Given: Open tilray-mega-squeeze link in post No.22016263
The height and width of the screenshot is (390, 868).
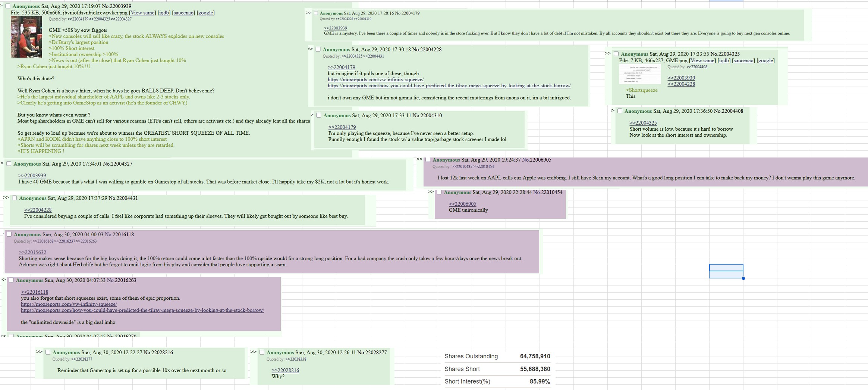Looking at the screenshot, I should [x=142, y=310].
